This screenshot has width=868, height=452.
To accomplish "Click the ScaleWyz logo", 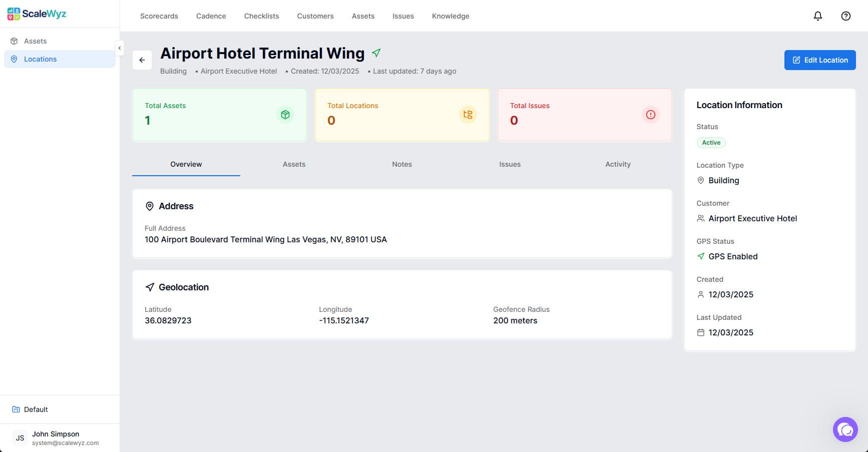I will (x=37, y=14).
